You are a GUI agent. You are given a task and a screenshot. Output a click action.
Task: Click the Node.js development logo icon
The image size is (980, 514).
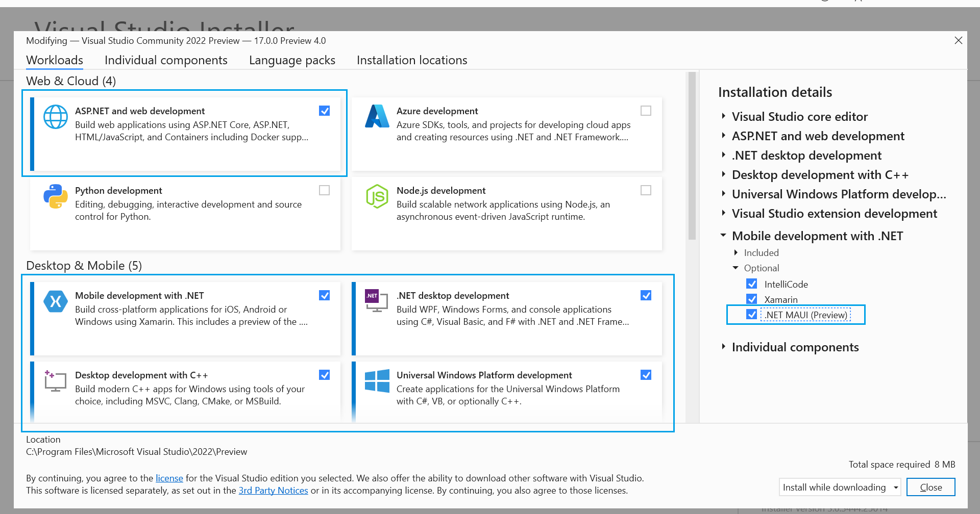(377, 196)
